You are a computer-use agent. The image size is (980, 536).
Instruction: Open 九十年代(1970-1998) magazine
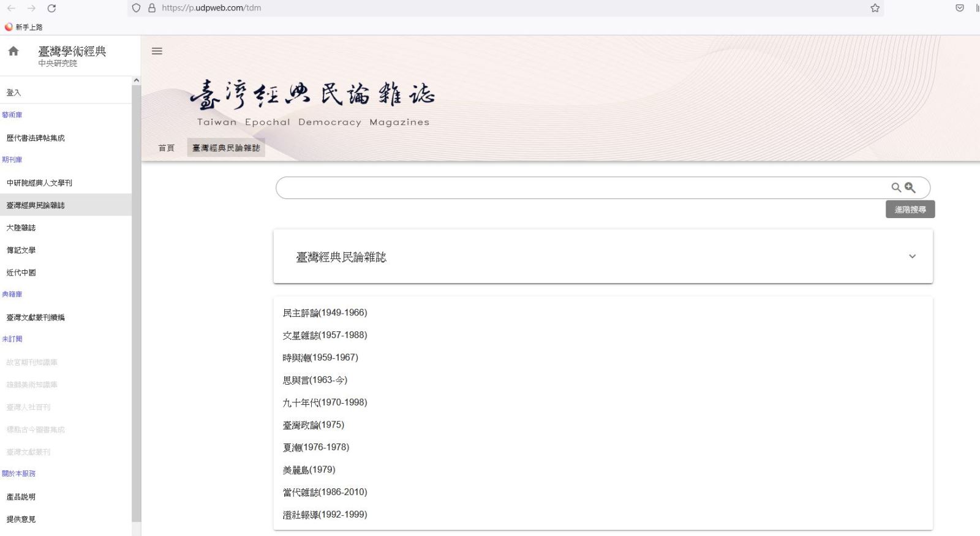point(325,402)
